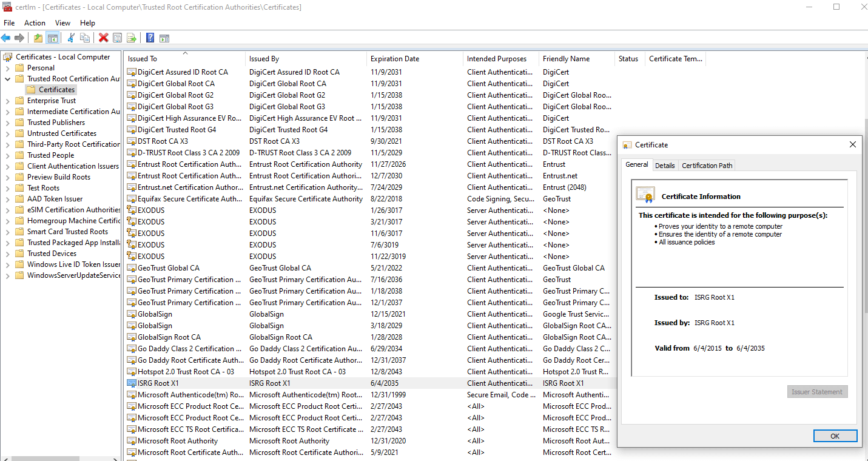Viewport: 868px width, 461px height.
Task: Click the Copy icon in the toolbar
Action: [85, 38]
